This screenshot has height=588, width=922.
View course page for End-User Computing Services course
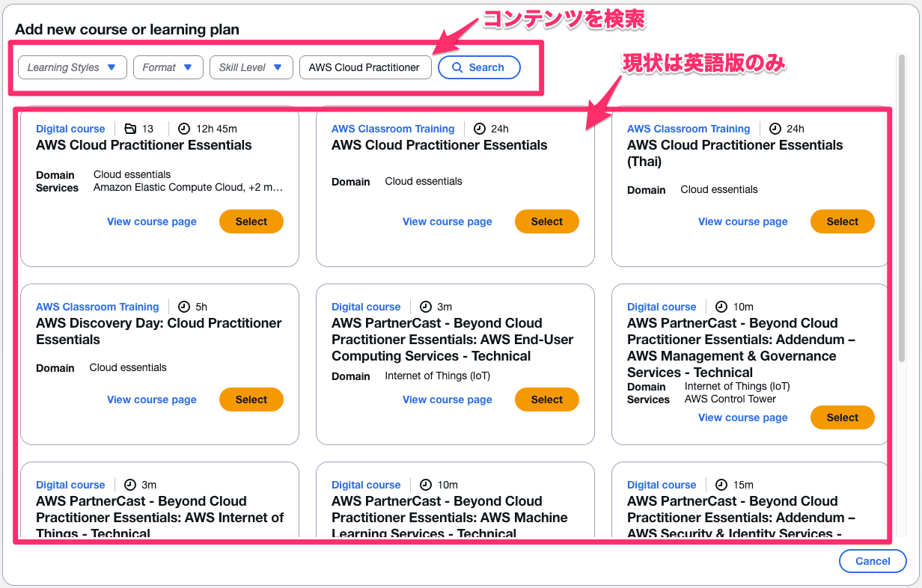coord(448,399)
